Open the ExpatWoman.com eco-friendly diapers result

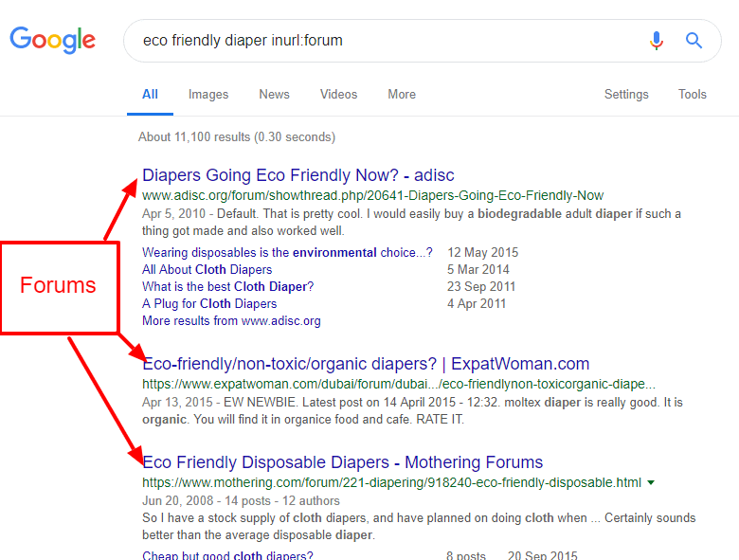pos(366,364)
